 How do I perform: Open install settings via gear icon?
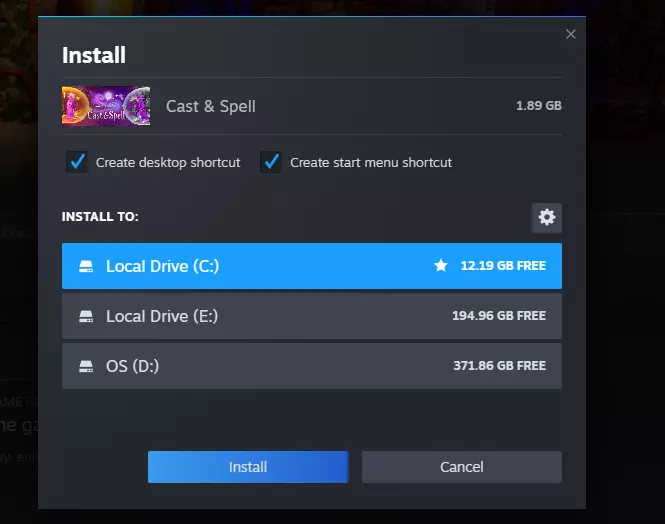(x=547, y=217)
